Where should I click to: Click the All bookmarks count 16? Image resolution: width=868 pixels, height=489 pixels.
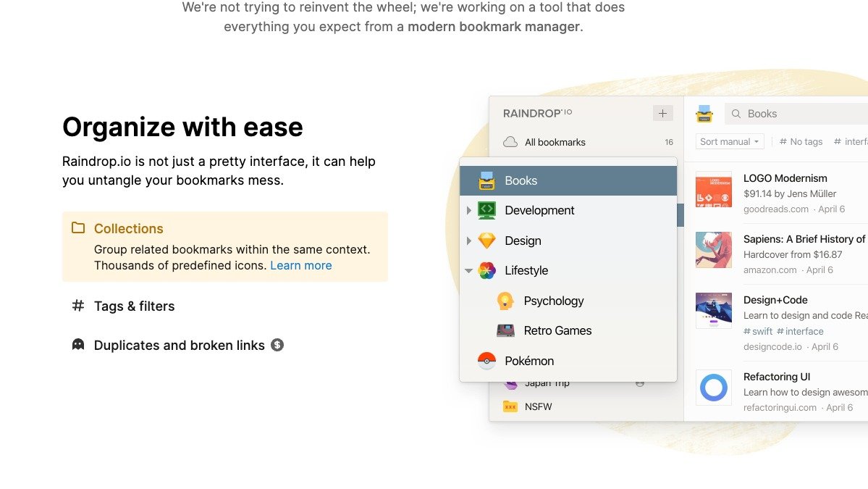coord(669,142)
